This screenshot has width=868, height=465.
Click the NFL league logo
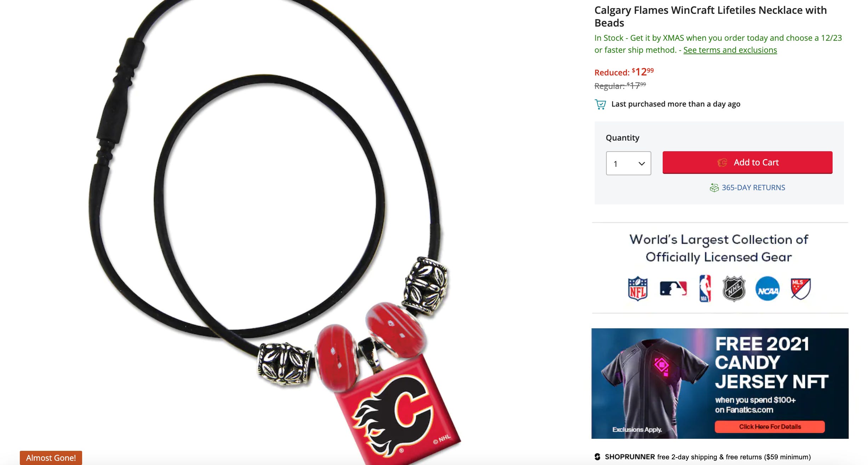[x=638, y=289]
